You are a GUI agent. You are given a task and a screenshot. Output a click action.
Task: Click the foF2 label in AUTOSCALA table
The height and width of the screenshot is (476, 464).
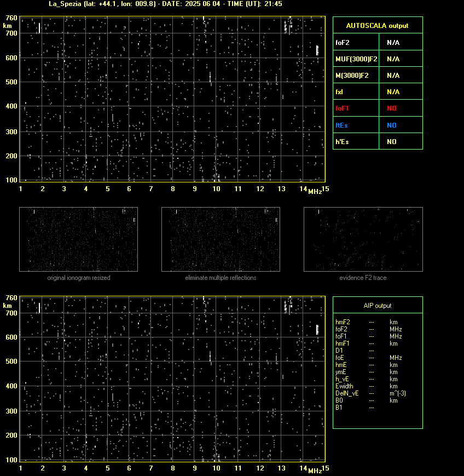click(343, 43)
